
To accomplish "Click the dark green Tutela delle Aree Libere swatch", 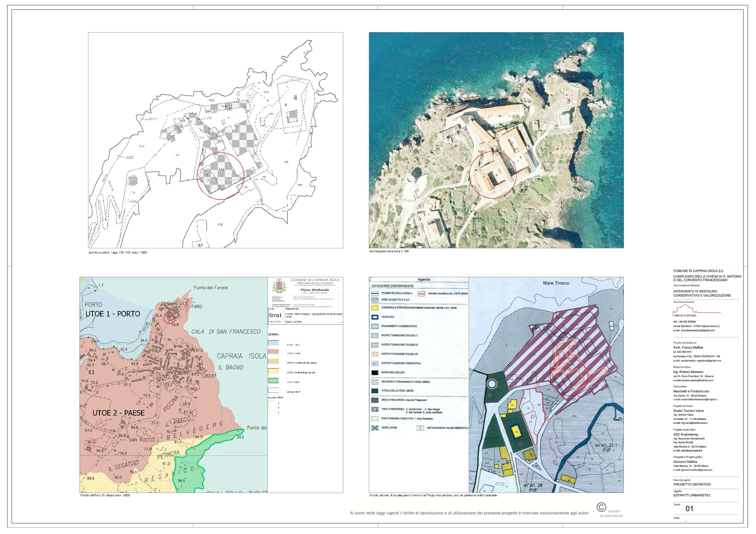I will coord(374,391).
